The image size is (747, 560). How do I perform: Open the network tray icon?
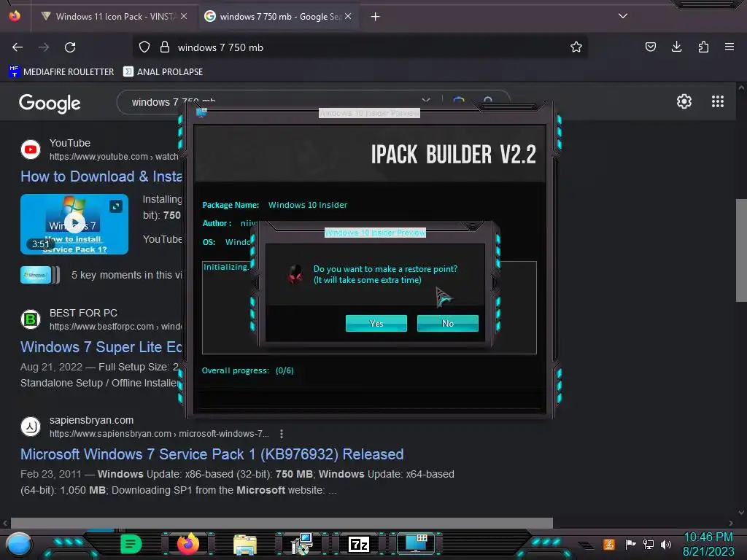[649, 544]
